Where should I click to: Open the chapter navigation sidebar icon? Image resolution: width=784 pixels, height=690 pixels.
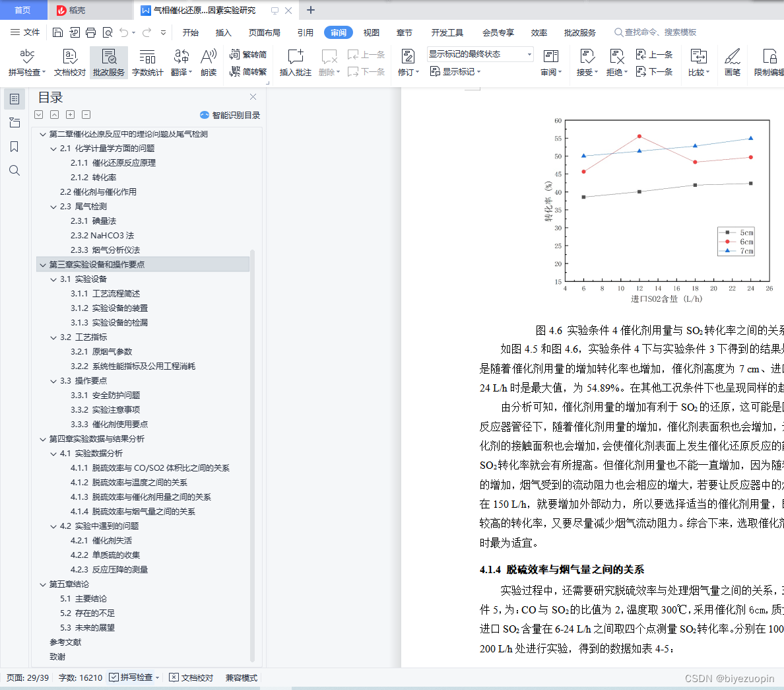click(x=15, y=123)
